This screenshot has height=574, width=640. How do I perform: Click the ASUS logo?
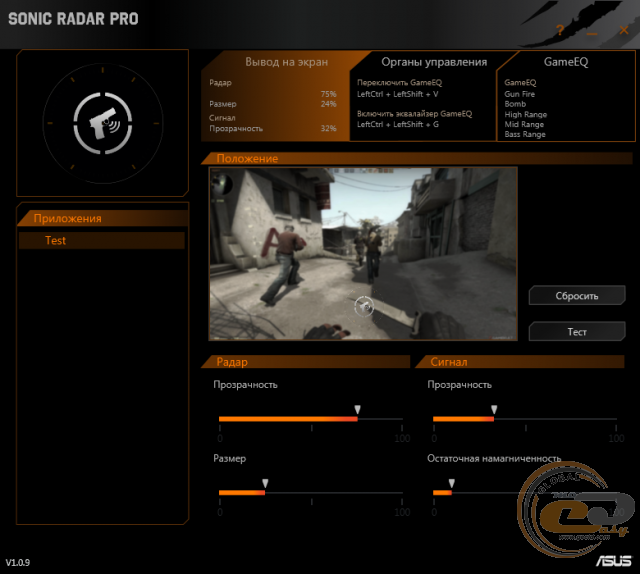(x=613, y=561)
